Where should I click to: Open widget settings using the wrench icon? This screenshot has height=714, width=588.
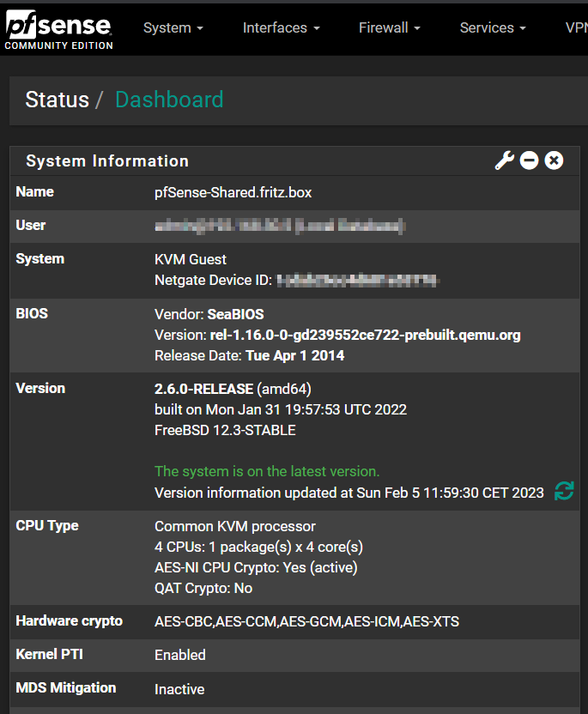coord(505,160)
